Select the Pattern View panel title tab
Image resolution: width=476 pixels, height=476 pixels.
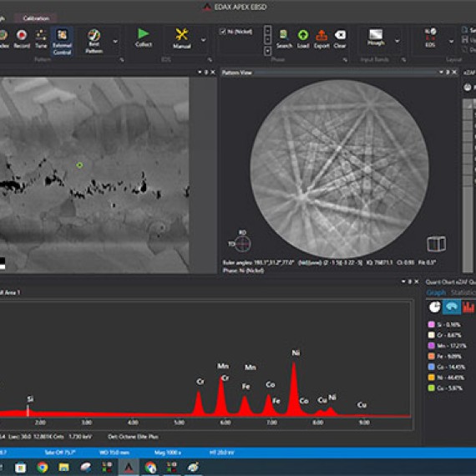237,73
